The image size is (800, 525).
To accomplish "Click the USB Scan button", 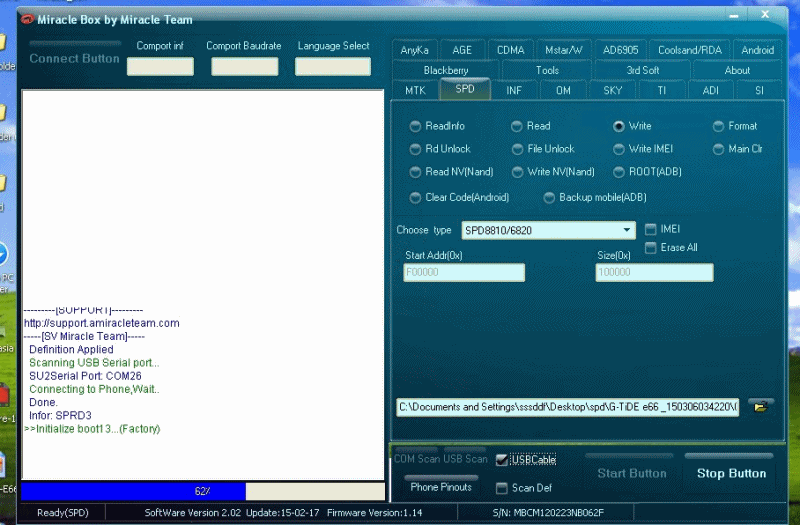I will (x=465, y=457).
